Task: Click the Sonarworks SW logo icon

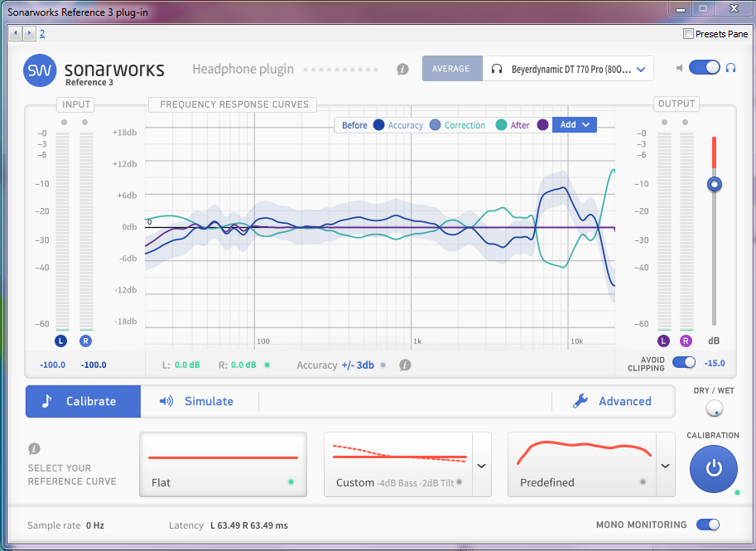Action: pos(40,70)
